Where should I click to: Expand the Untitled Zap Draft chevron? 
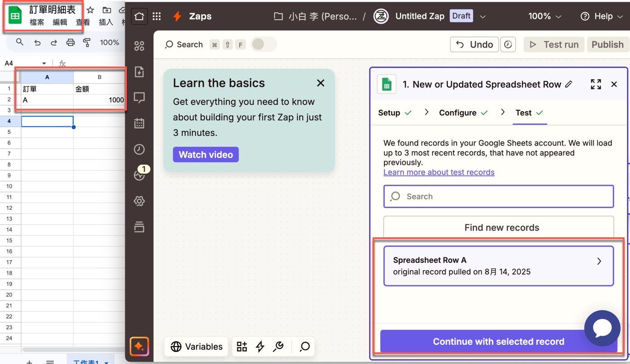point(483,17)
